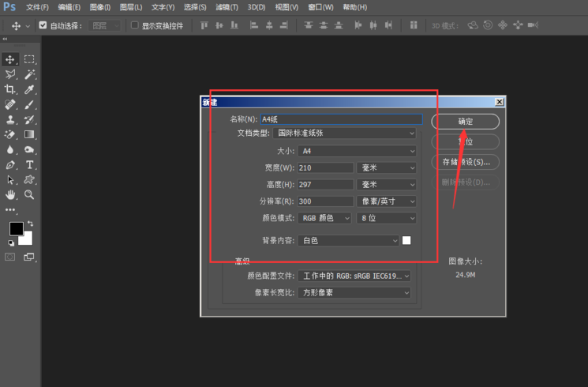Open the 图像(I) menu
Screen dimensions: 588x387
[x=100, y=7]
